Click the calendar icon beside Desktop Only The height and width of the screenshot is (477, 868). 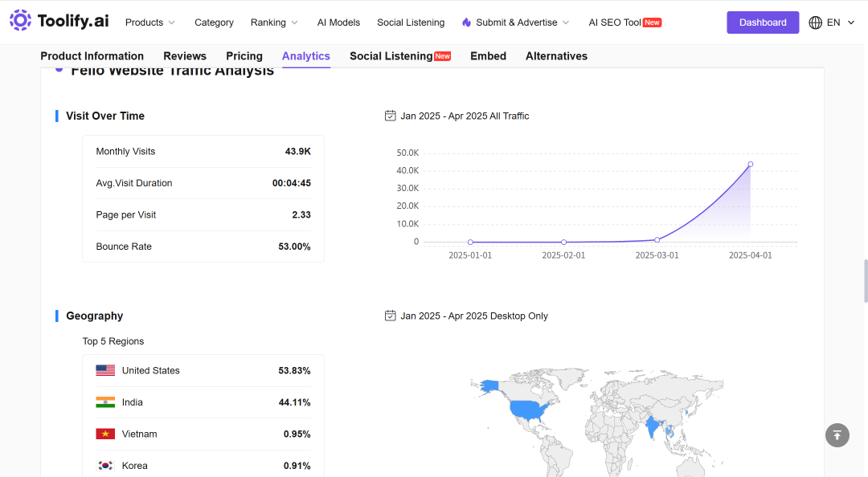coord(391,316)
